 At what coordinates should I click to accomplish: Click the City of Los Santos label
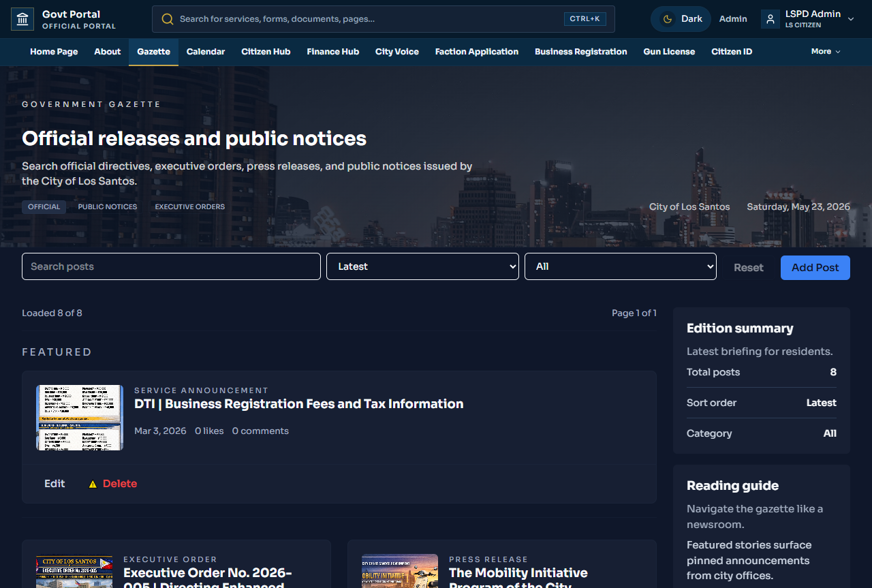(x=689, y=207)
